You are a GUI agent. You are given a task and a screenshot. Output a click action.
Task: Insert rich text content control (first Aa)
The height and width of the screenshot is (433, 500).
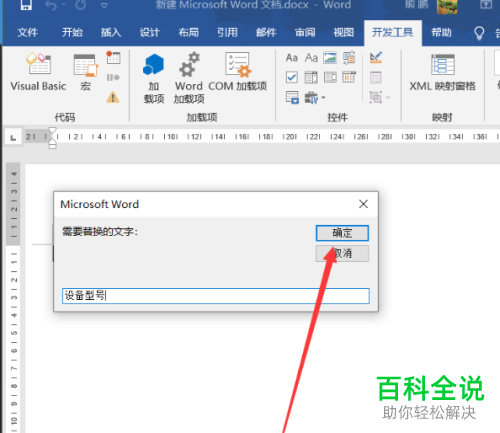click(292, 58)
